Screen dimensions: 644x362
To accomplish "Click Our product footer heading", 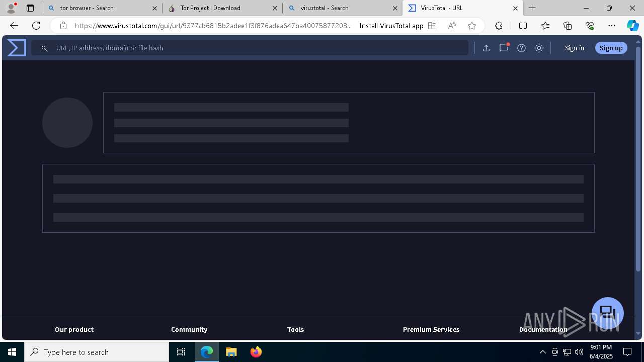I will click(74, 329).
